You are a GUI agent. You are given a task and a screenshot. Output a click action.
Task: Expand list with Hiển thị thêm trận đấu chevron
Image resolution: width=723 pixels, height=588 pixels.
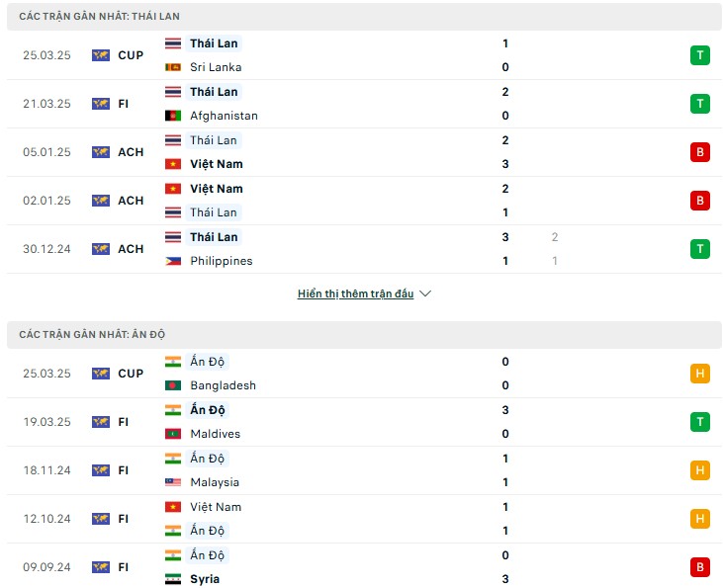tap(425, 294)
